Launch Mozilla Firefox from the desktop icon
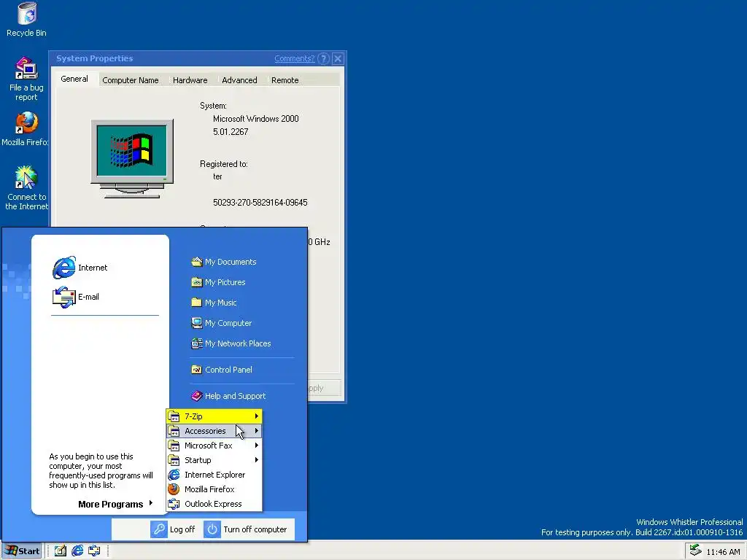747x560 pixels. click(x=26, y=130)
